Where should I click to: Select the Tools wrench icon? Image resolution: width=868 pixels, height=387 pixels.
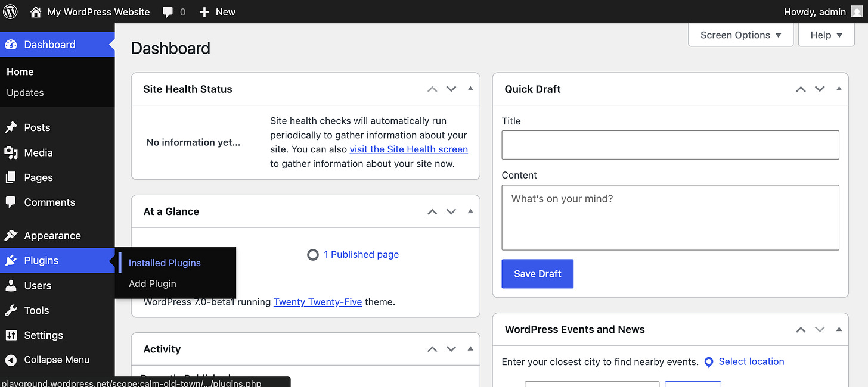12,310
